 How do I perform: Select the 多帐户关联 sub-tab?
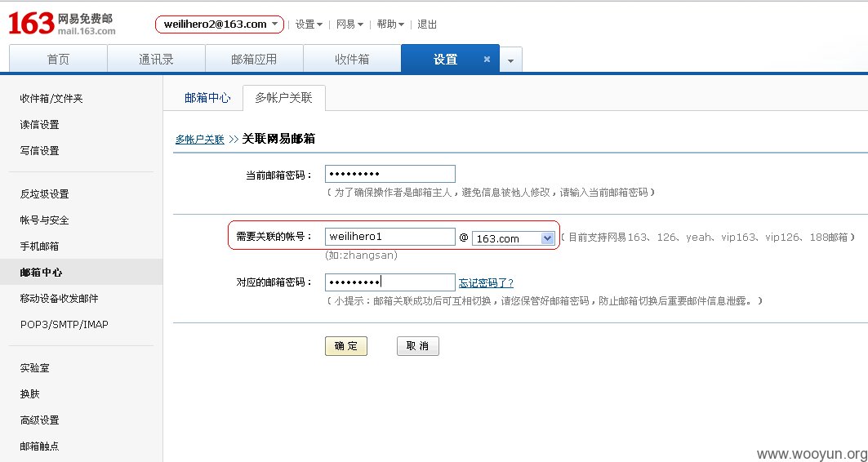click(283, 98)
